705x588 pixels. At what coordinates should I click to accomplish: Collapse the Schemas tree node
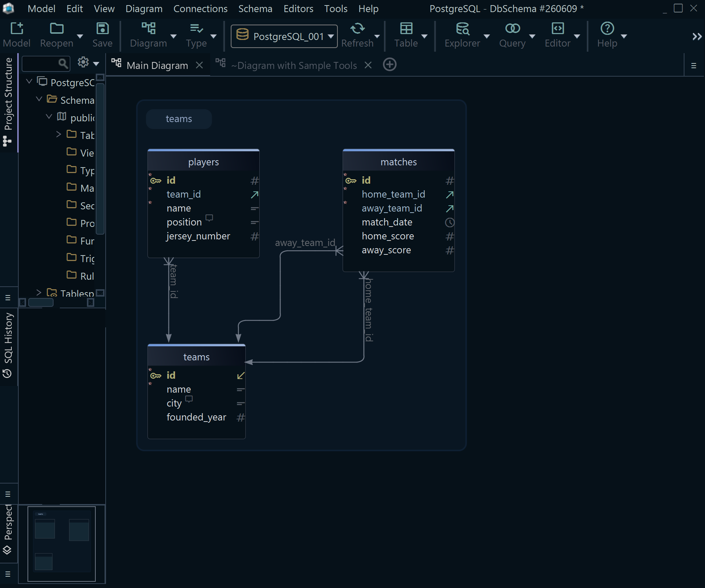point(39,99)
